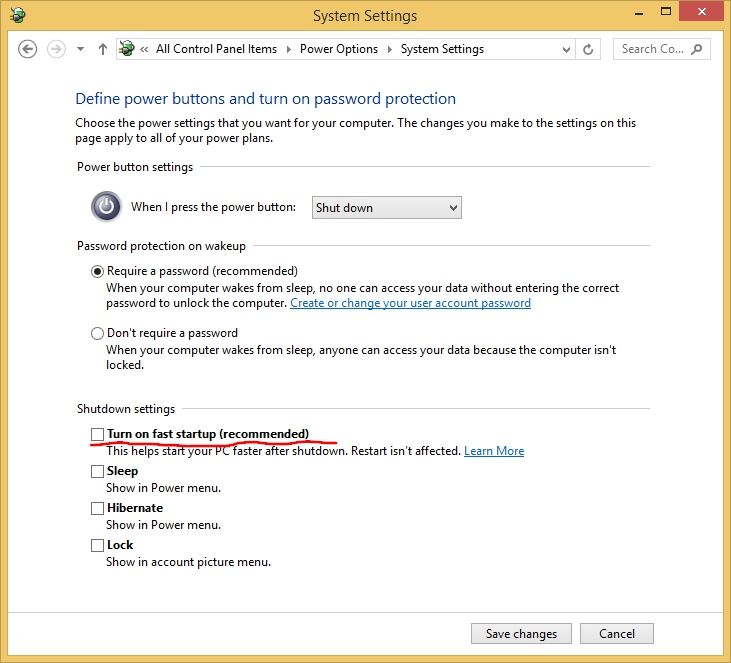The width and height of the screenshot is (731, 663).
Task: Click 'Password protection on wakeup' label
Action: point(161,246)
